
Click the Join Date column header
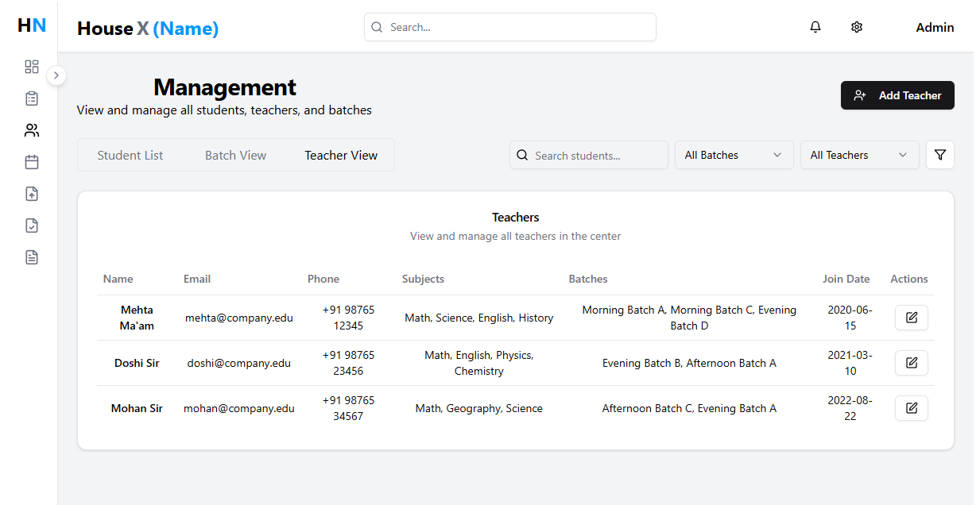click(846, 279)
